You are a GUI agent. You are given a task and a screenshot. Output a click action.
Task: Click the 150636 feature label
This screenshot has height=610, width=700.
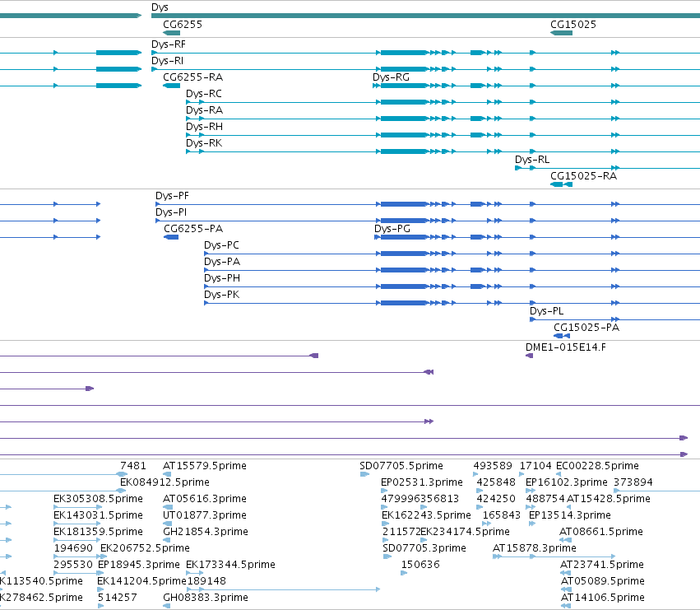[420, 566]
